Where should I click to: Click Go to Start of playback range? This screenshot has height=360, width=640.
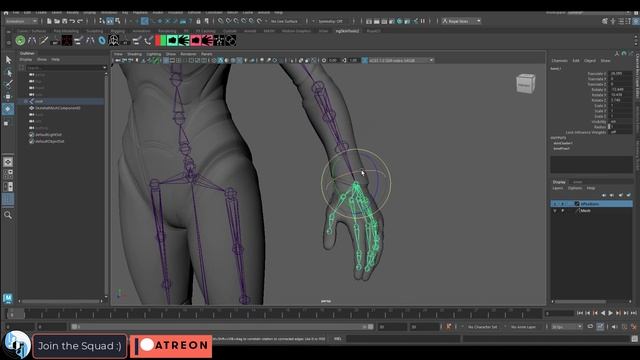[580, 313]
